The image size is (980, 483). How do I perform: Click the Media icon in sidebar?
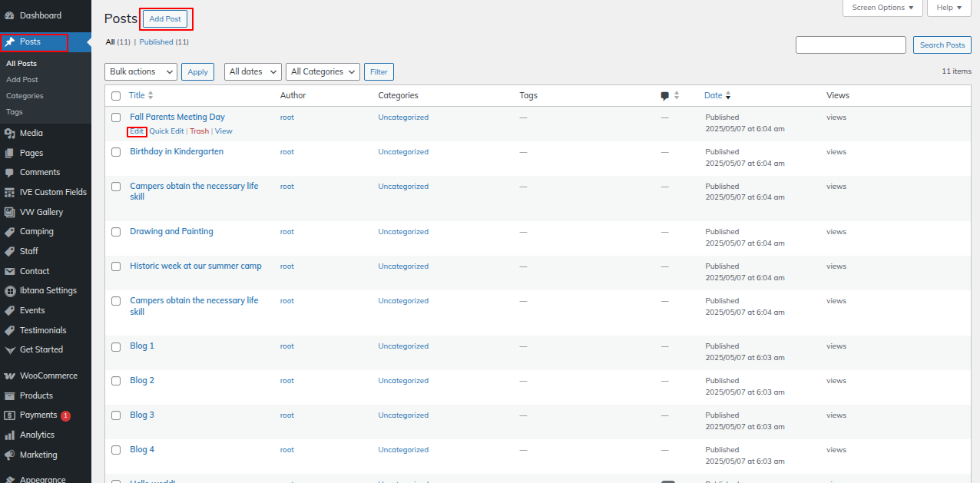coord(9,134)
